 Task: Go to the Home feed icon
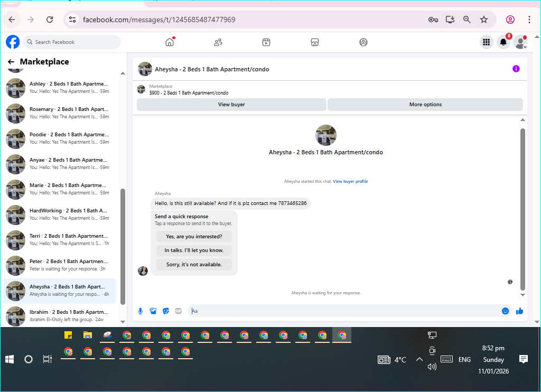tap(170, 42)
